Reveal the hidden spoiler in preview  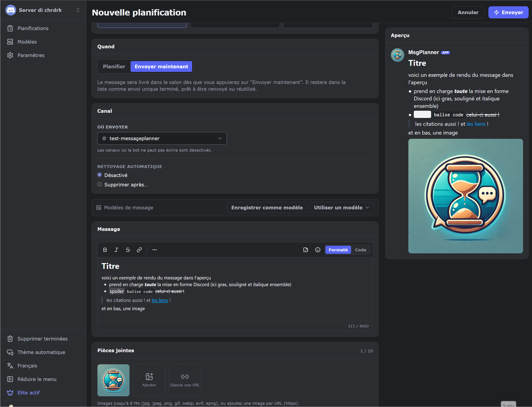pyautogui.click(x=422, y=115)
